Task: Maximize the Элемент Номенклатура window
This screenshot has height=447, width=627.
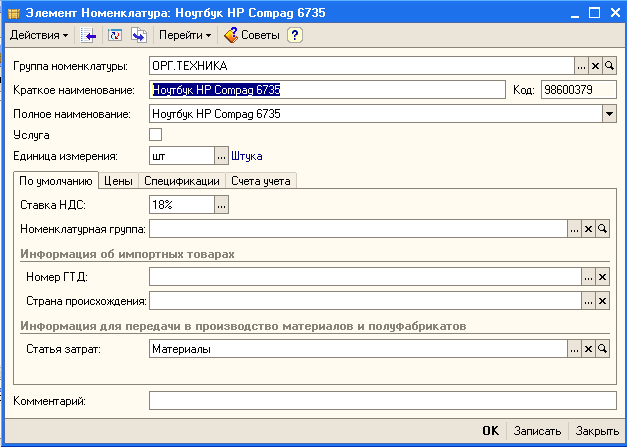Action: click(595, 13)
